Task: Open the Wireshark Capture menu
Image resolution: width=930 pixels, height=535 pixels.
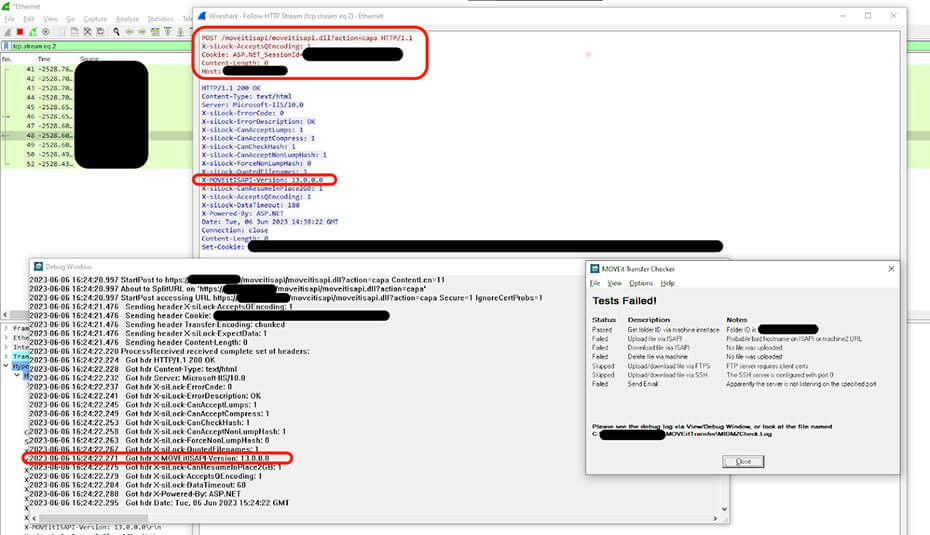Action: click(95, 19)
